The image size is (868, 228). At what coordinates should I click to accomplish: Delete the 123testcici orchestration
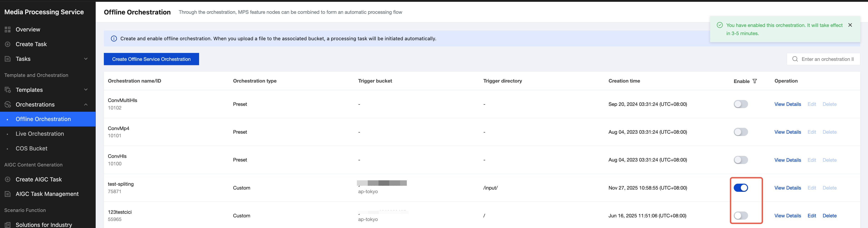pyautogui.click(x=829, y=216)
